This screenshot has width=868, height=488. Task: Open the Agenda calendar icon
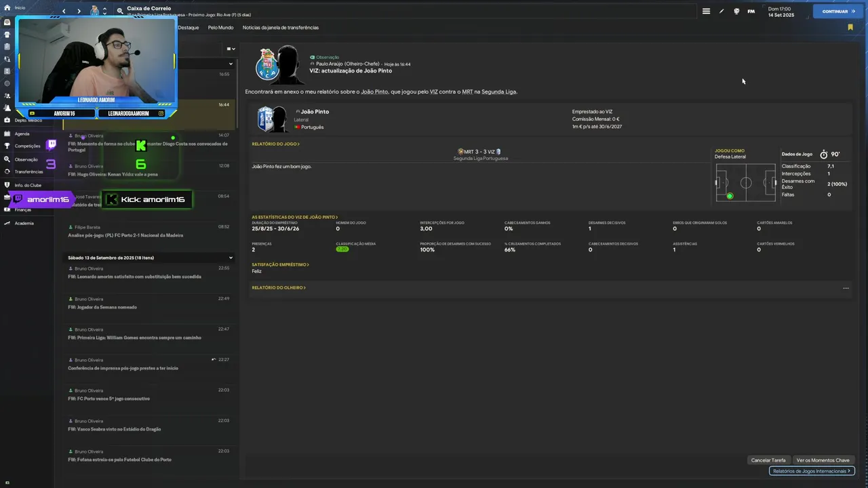click(x=7, y=134)
